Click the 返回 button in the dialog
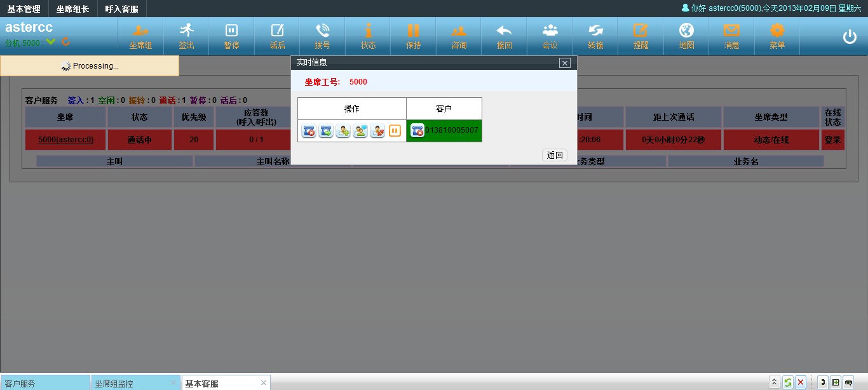Screen dimensions: 868x390 555,155
